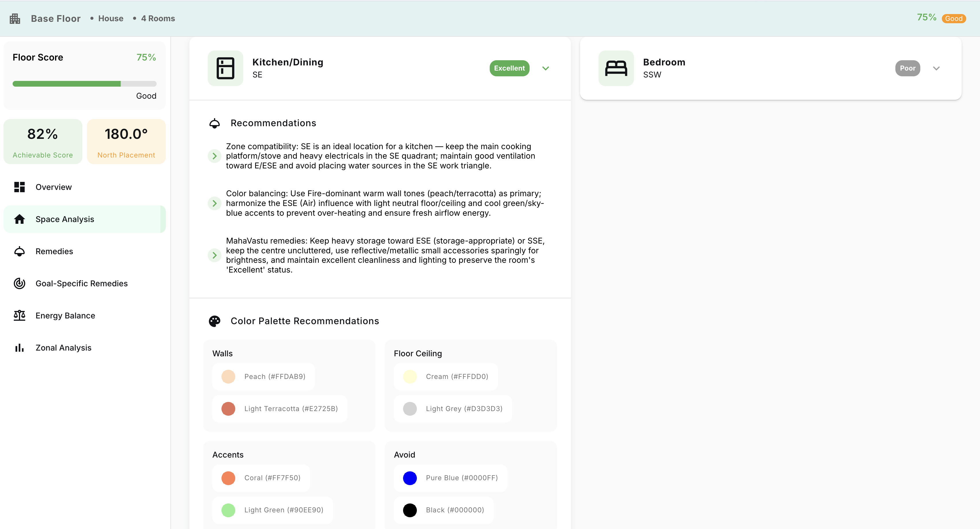This screenshot has height=529, width=980.
Task: Click the Excellent status badge
Action: click(509, 68)
